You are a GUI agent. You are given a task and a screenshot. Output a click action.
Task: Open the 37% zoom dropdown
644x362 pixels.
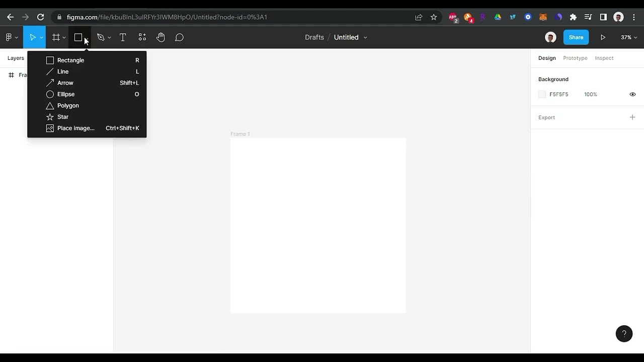[629, 37]
